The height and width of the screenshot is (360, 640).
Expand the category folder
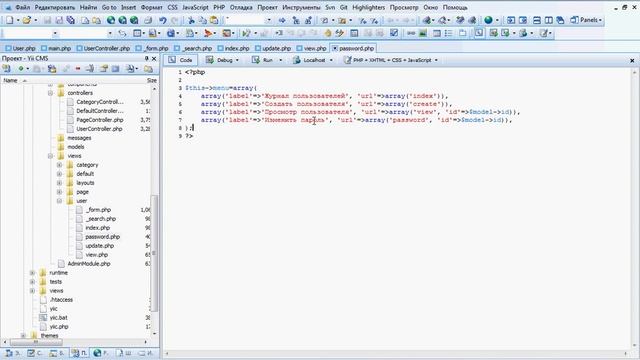click(60, 165)
